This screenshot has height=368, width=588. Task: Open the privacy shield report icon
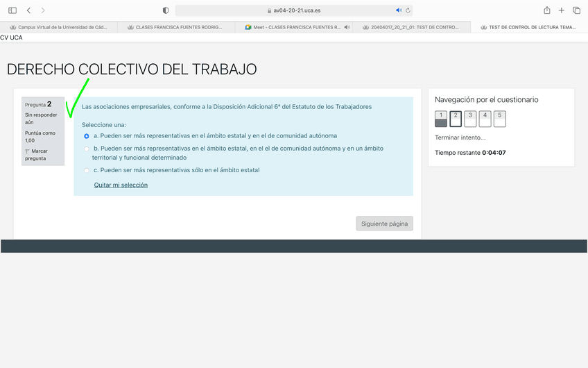(x=165, y=10)
